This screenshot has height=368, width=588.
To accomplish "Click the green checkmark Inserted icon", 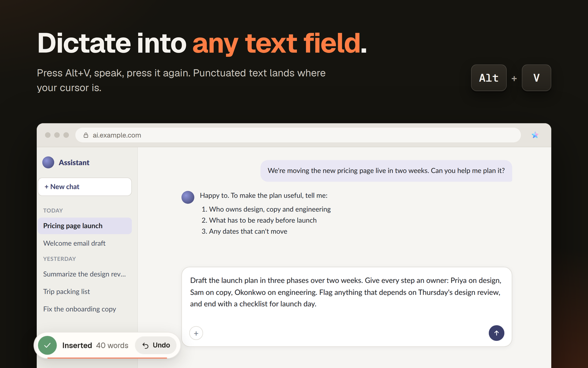I will tap(47, 345).
